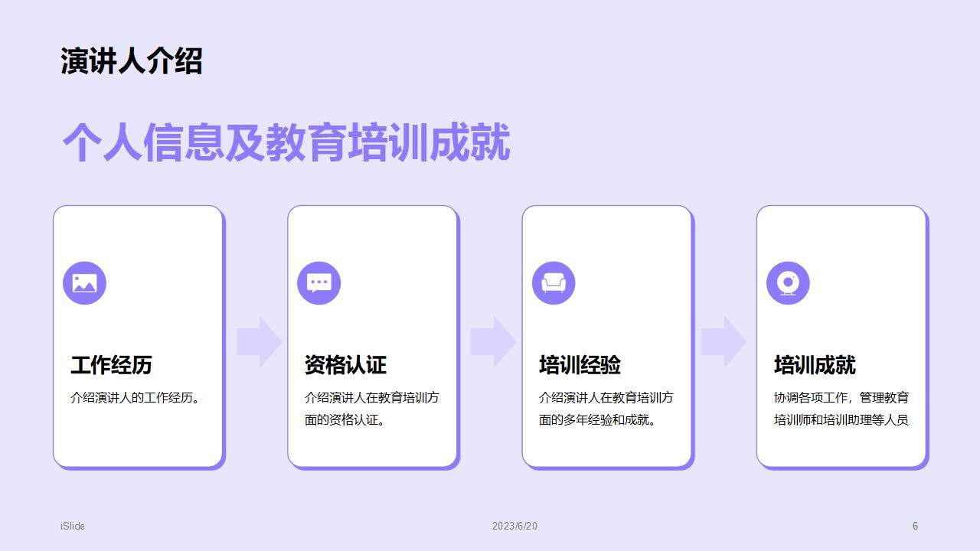The height and width of the screenshot is (551, 980).
Task: Click the slide number 6
Action: (x=915, y=526)
